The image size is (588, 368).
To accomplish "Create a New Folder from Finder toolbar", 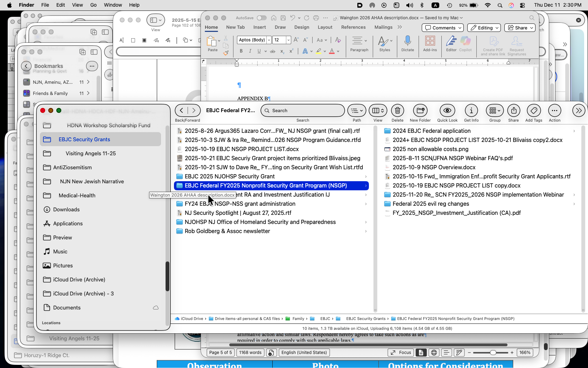I will [420, 111].
